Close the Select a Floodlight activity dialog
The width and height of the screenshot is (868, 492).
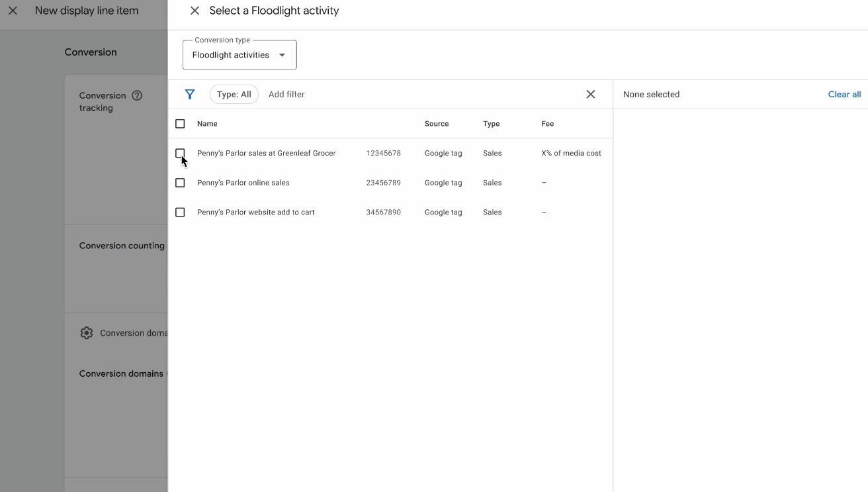coord(195,11)
